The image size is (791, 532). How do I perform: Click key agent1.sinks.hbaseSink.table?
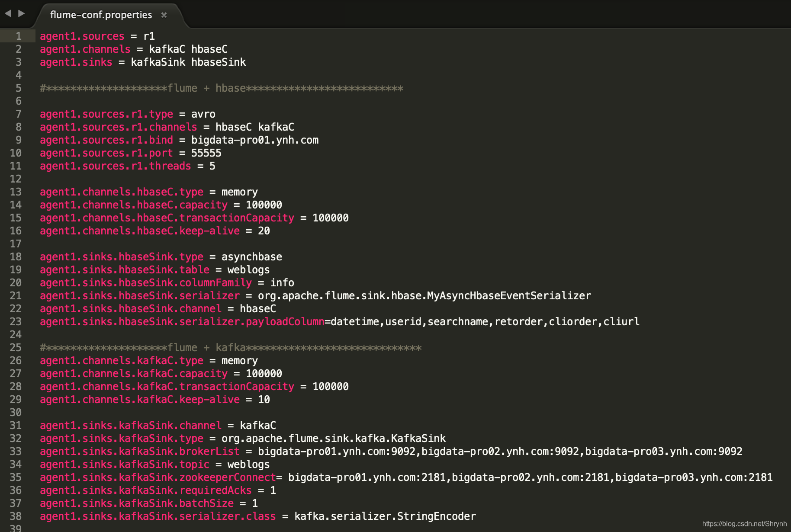tap(125, 269)
